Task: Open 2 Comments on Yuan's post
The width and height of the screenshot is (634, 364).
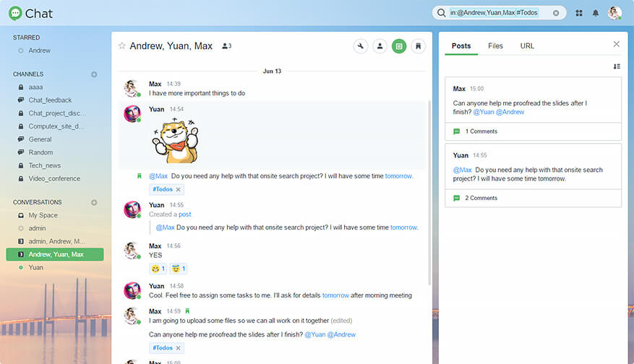Action: pyautogui.click(x=480, y=198)
